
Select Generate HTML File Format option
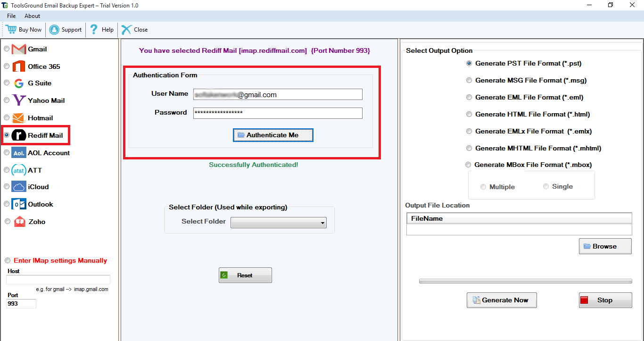tap(469, 114)
